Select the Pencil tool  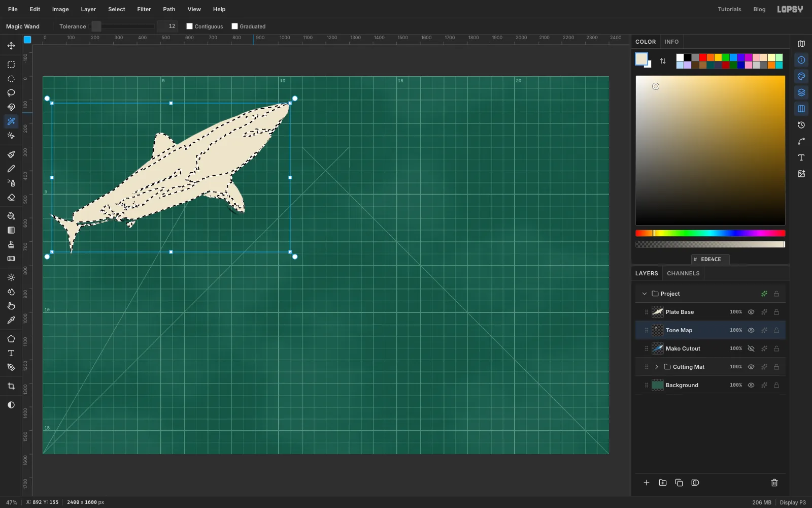point(11,169)
